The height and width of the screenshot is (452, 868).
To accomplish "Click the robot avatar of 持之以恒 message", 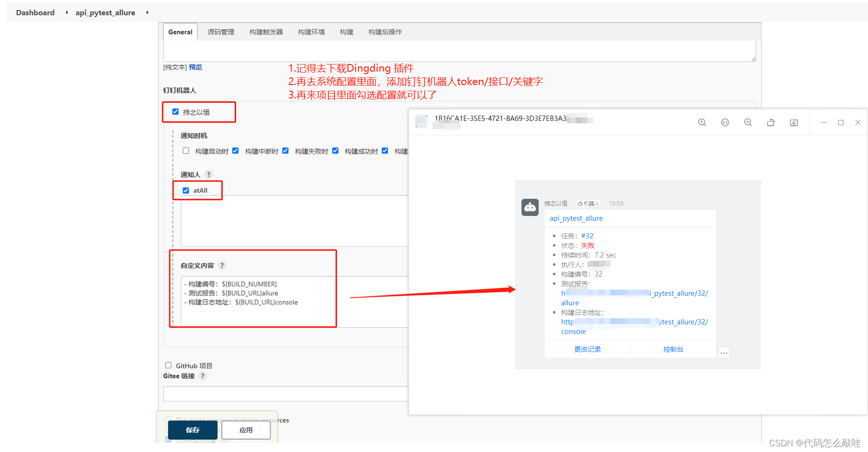I will click(530, 207).
